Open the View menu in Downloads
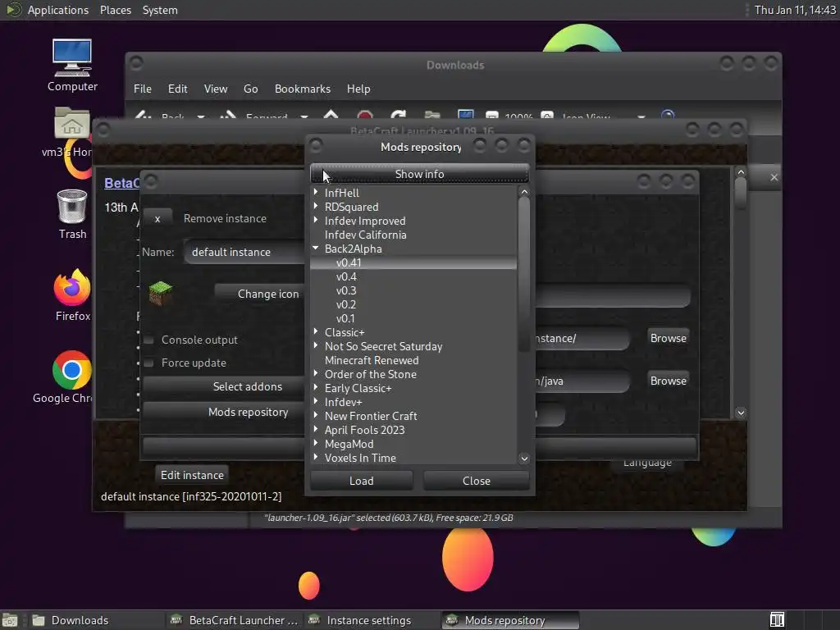This screenshot has width=840, height=630. pos(216,89)
